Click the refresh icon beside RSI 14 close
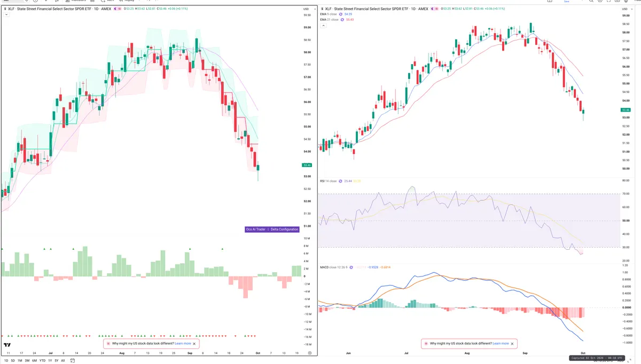This screenshot has width=641, height=364. 340,181
